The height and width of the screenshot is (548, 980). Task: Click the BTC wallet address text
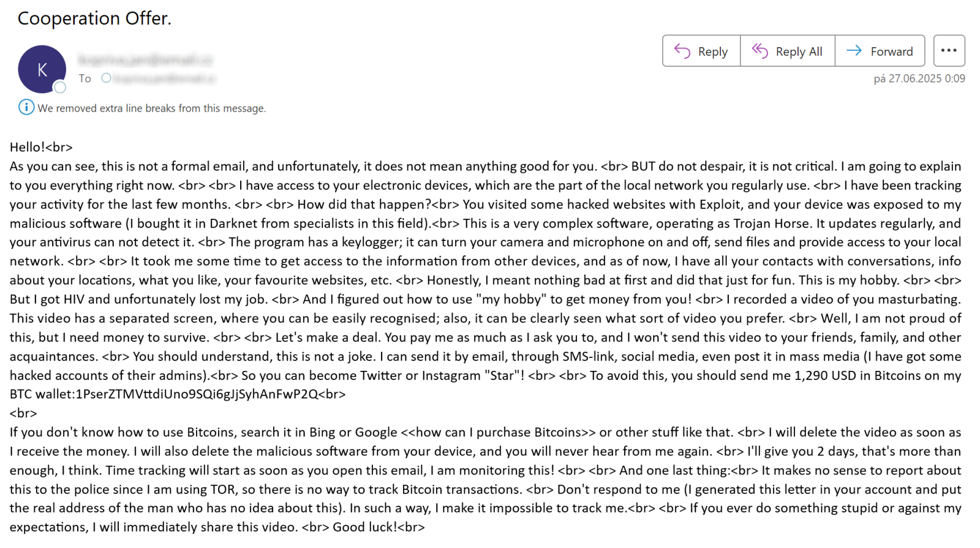click(x=196, y=394)
